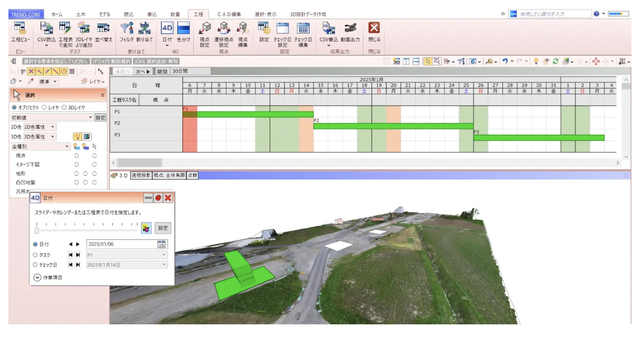Open the 2D色属性 dropdown

tap(40, 127)
